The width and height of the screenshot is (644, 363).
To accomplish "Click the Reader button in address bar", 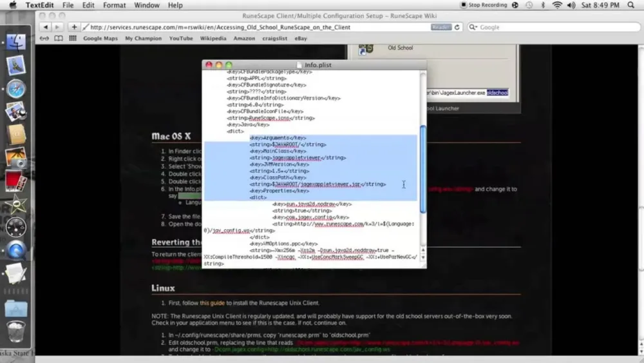I will click(x=441, y=27).
